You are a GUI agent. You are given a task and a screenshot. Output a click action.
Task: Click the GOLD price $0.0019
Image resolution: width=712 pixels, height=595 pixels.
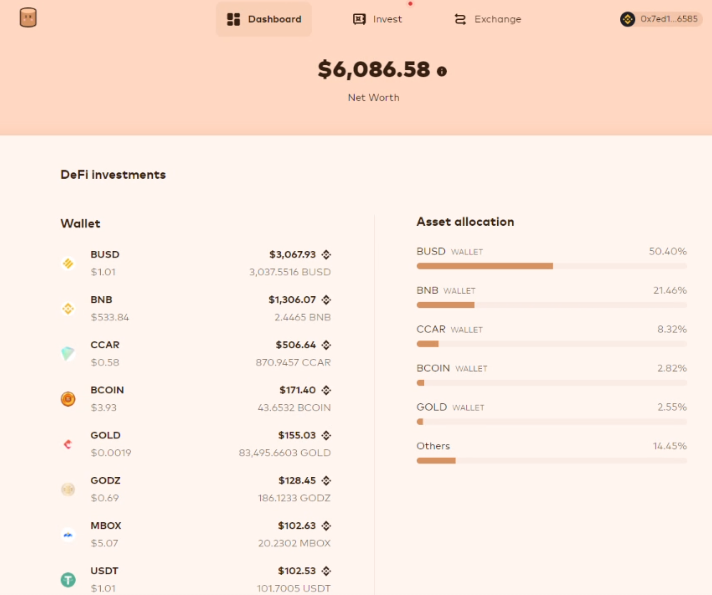click(111, 453)
